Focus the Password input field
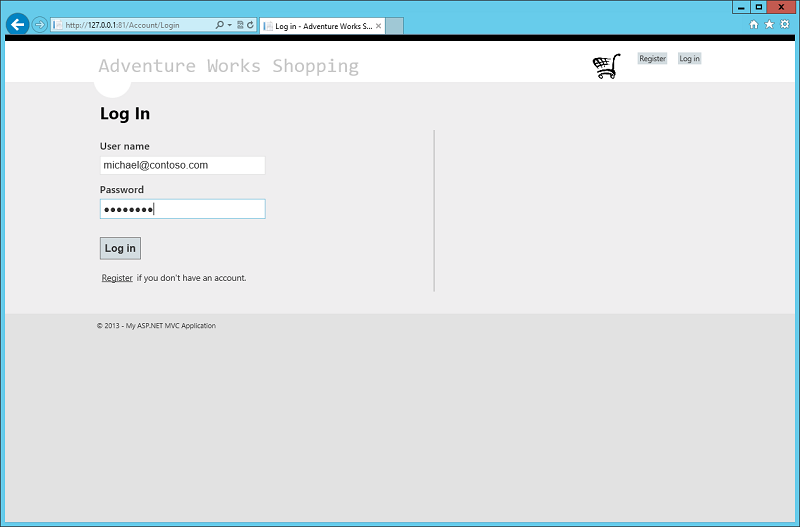This screenshot has width=800, height=527. click(183, 209)
